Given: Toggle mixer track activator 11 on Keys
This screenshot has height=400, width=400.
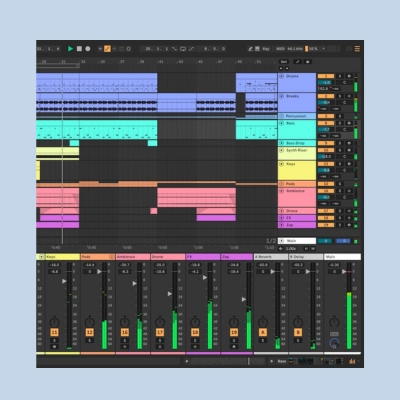Looking at the screenshot, I should pos(54,332).
